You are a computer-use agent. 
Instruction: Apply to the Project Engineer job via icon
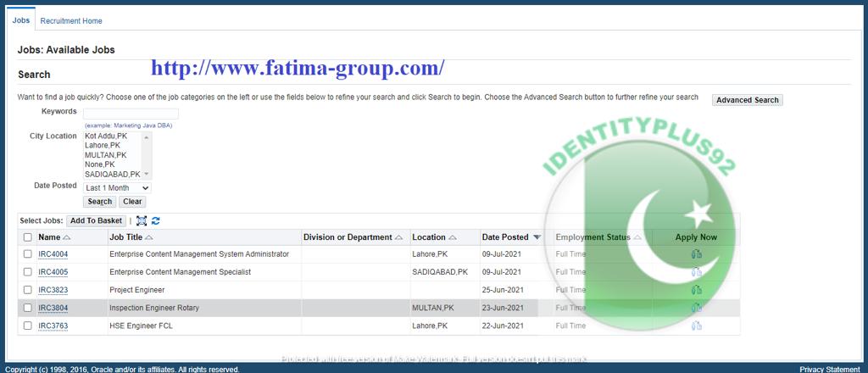click(696, 290)
